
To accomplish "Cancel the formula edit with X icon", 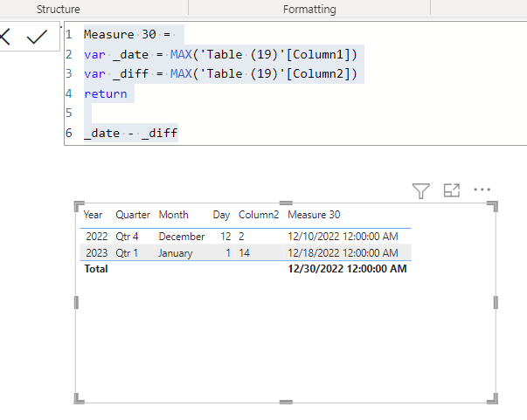I will pyautogui.click(x=5, y=37).
